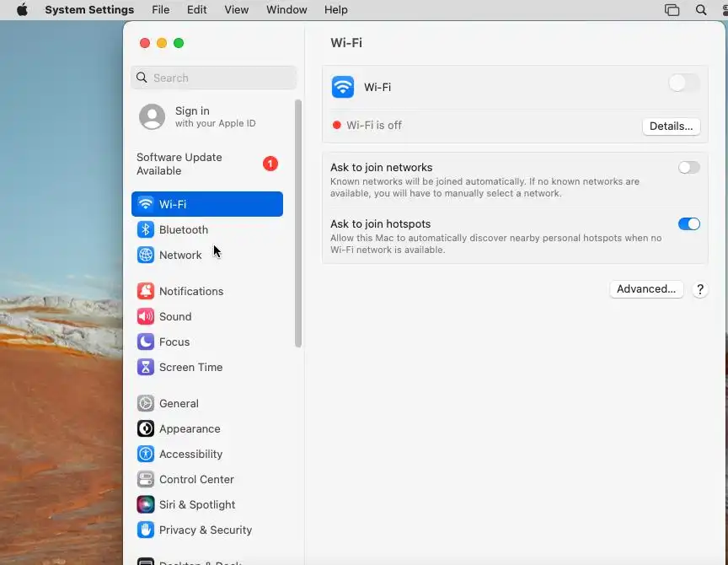Turn on the Wi-Fi switch

pos(684,83)
